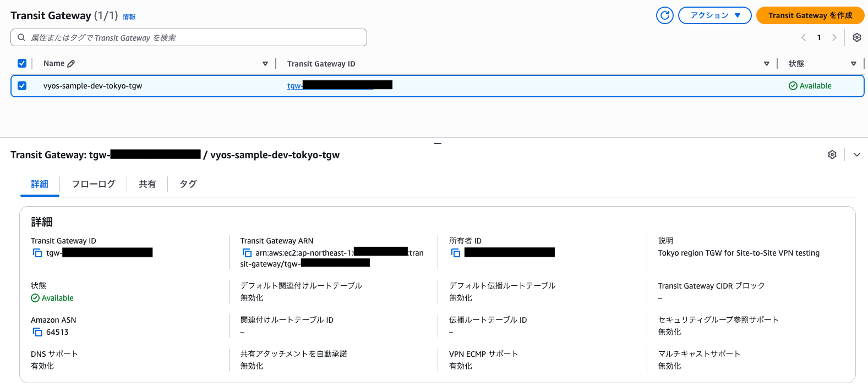The image size is (868, 387).
Task: Uncheck the vyos-sample-dev-tokyo-tgw row checkbox
Action: point(22,86)
